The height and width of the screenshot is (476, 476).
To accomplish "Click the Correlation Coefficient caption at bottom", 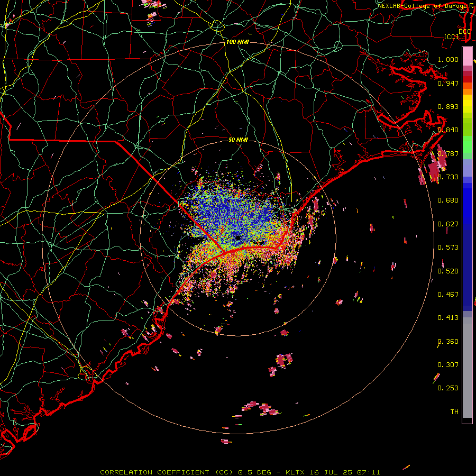I will [240, 472].
